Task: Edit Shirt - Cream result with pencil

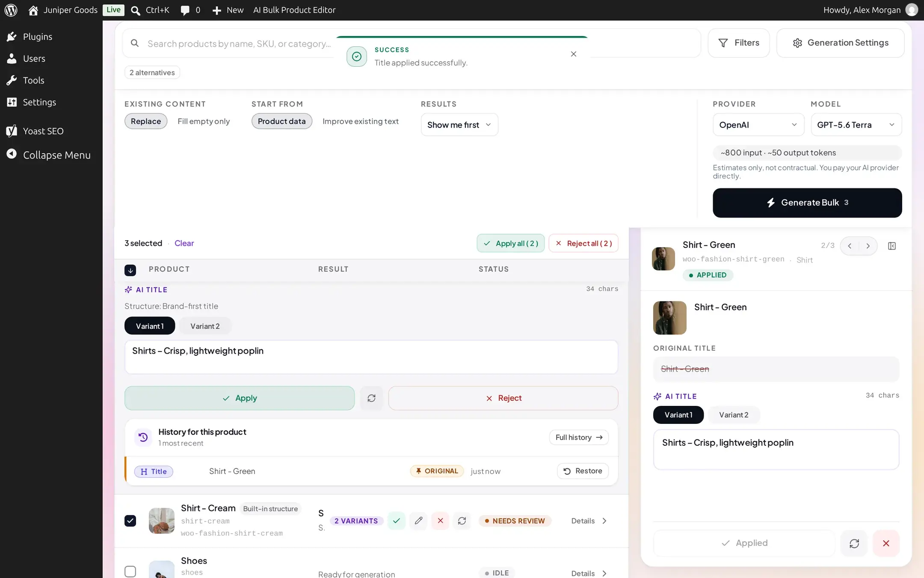Action: pos(418,521)
